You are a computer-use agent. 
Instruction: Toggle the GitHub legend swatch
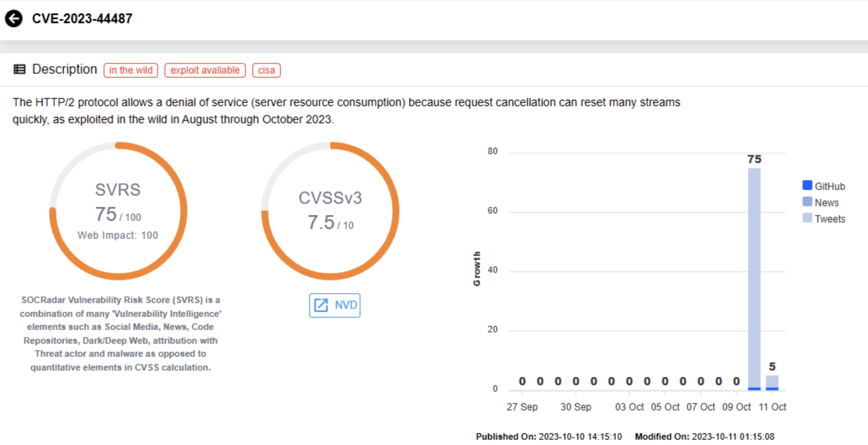[x=807, y=185]
